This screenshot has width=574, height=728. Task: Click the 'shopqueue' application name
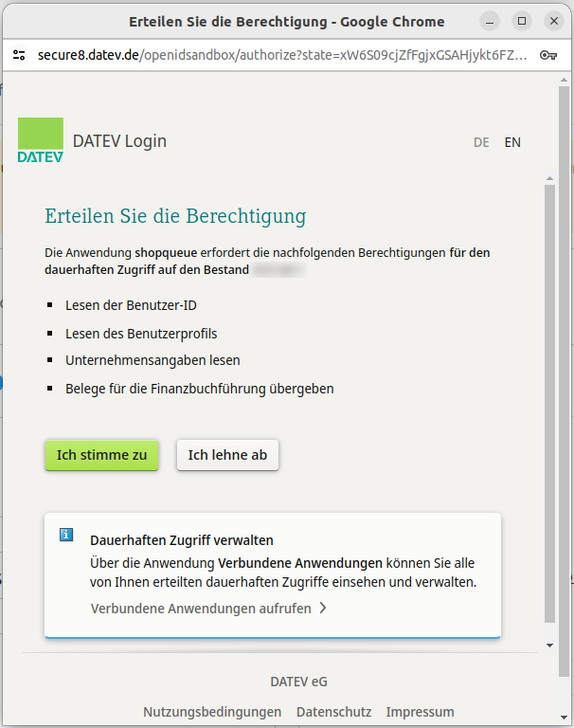(x=166, y=253)
